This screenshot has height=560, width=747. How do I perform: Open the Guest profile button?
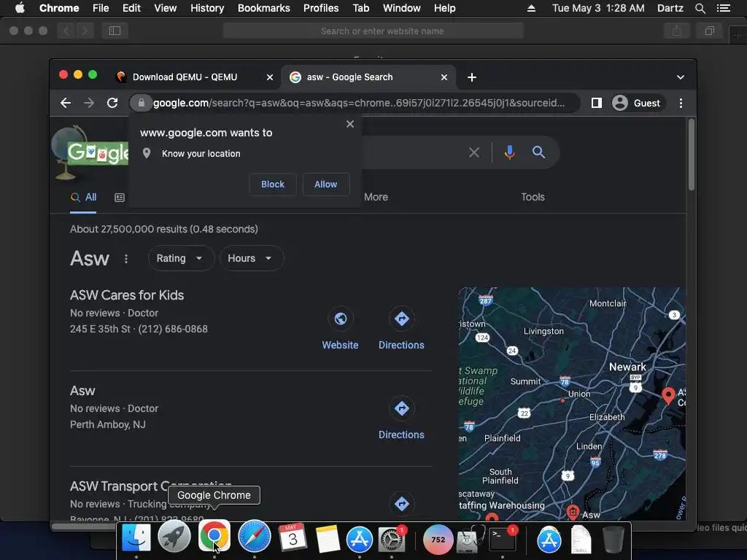(x=638, y=103)
